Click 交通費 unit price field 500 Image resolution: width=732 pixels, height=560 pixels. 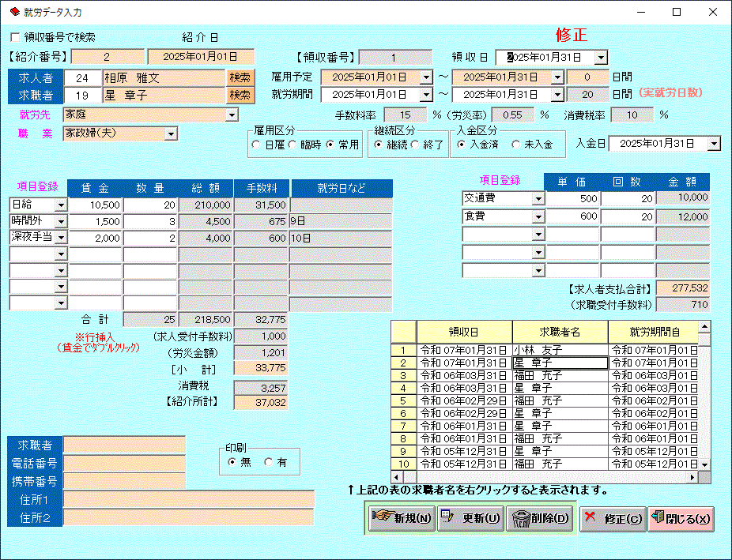pyautogui.click(x=572, y=198)
